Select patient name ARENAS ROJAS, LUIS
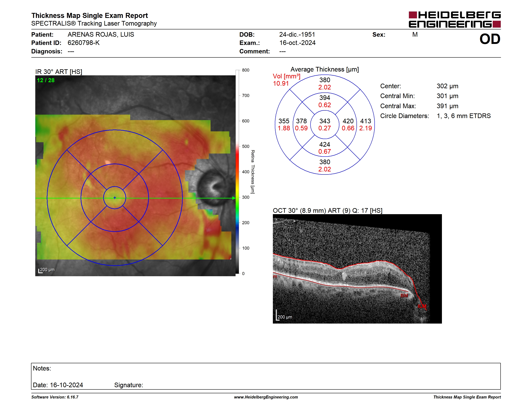 click(101, 35)
